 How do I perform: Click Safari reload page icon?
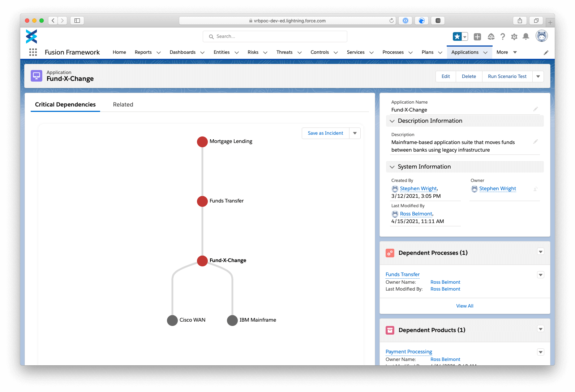[x=391, y=21]
